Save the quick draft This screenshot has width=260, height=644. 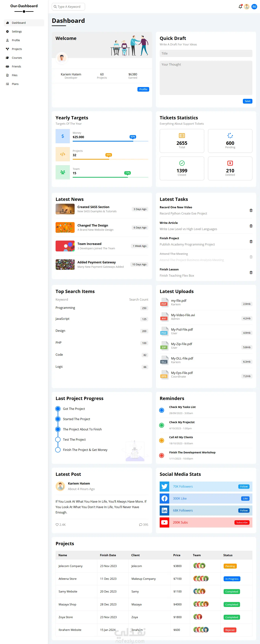[x=247, y=101]
